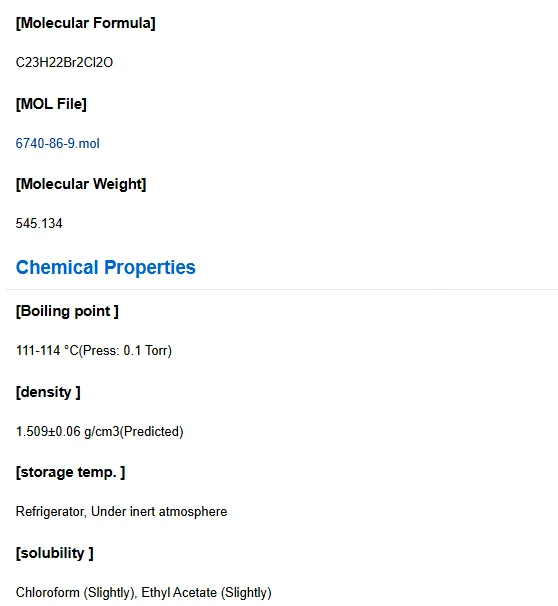Screen dimensions: 558x606
Task: Click the MOL File label
Action: click(x=51, y=104)
